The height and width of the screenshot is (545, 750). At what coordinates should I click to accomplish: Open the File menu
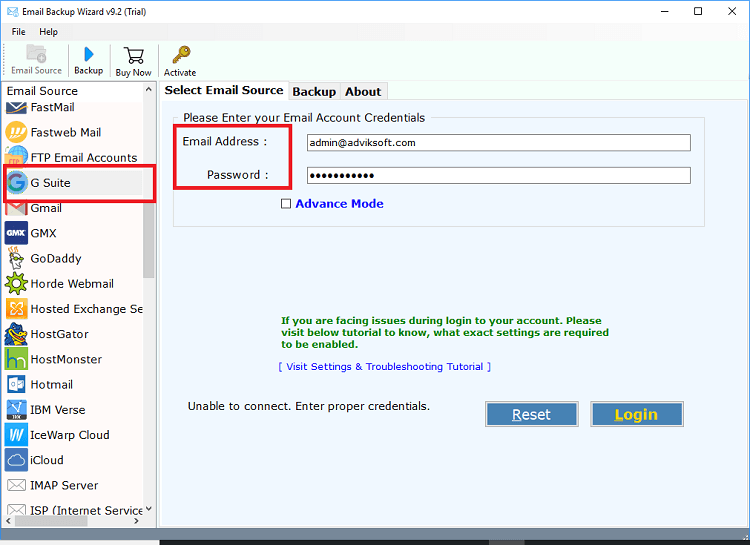[19, 32]
